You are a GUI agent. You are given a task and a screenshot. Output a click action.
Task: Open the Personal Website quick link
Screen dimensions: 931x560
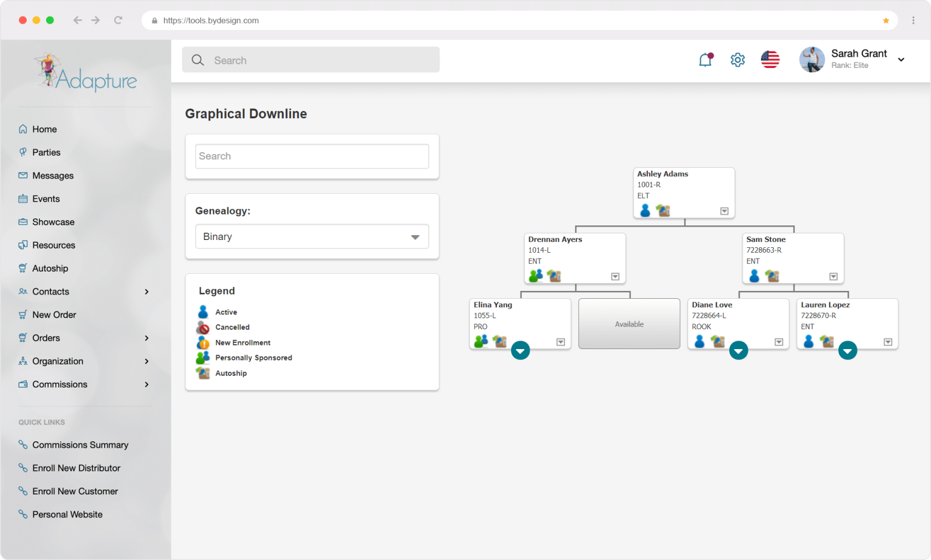click(x=67, y=515)
